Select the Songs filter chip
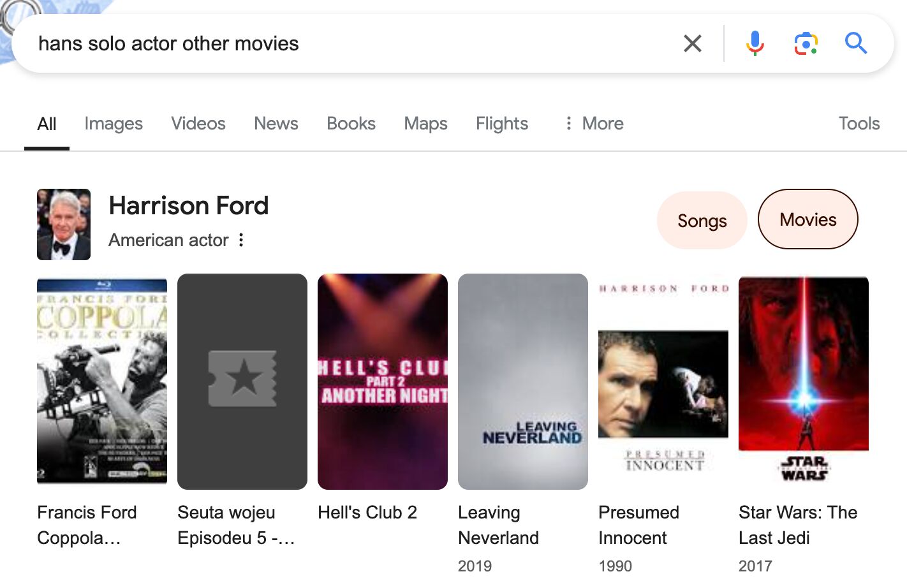 tap(702, 220)
